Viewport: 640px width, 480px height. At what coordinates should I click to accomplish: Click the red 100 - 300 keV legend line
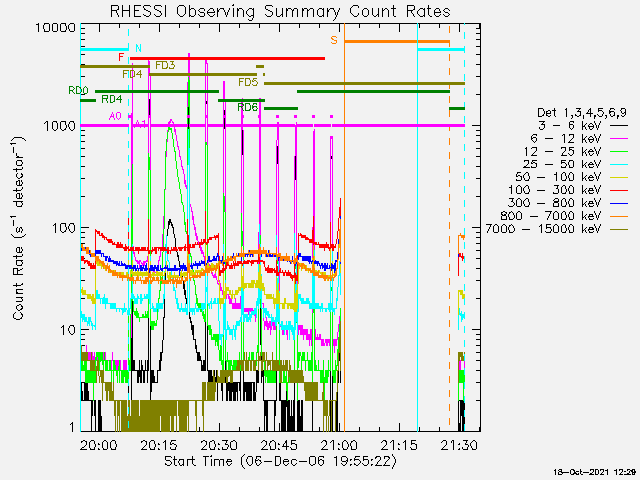(619, 191)
